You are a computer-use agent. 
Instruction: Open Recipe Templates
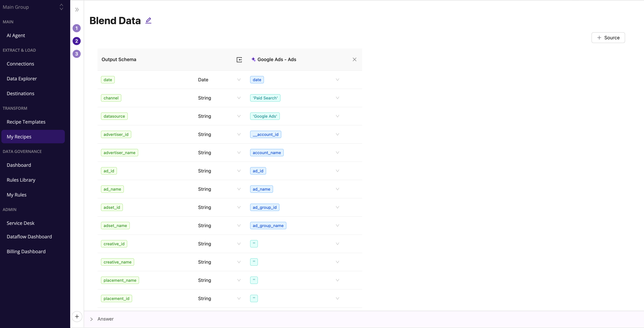(26, 122)
